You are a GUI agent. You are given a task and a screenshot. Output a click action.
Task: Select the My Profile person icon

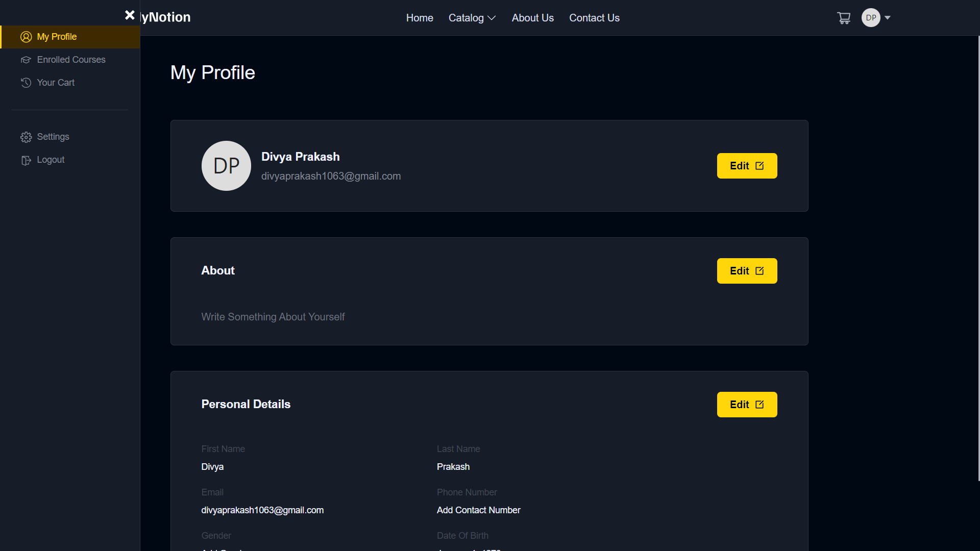[x=25, y=36]
